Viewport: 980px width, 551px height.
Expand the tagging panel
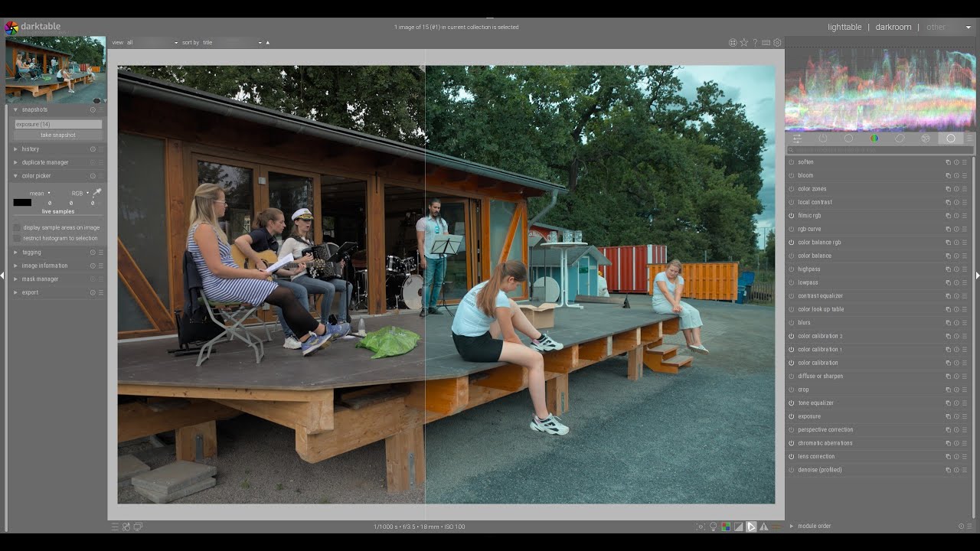pyautogui.click(x=15, y=253)
